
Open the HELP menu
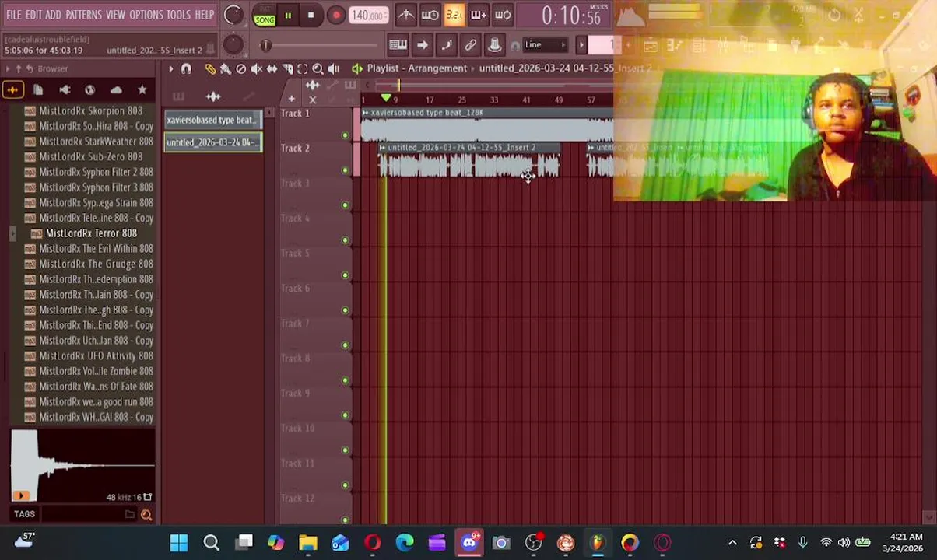[205, 15]
